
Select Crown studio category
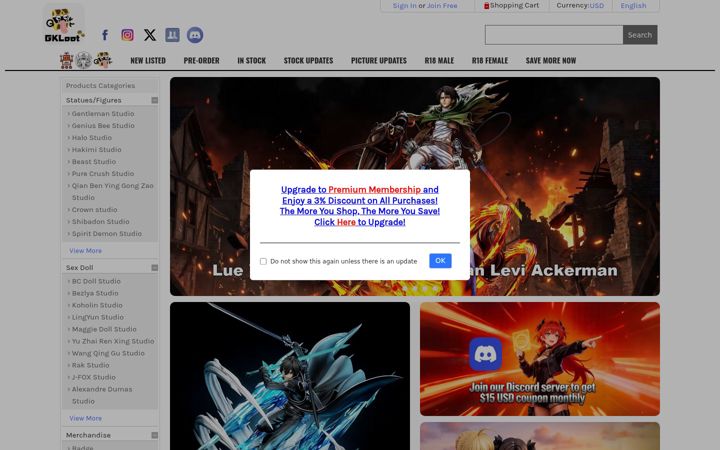click(x=95, y=209)
